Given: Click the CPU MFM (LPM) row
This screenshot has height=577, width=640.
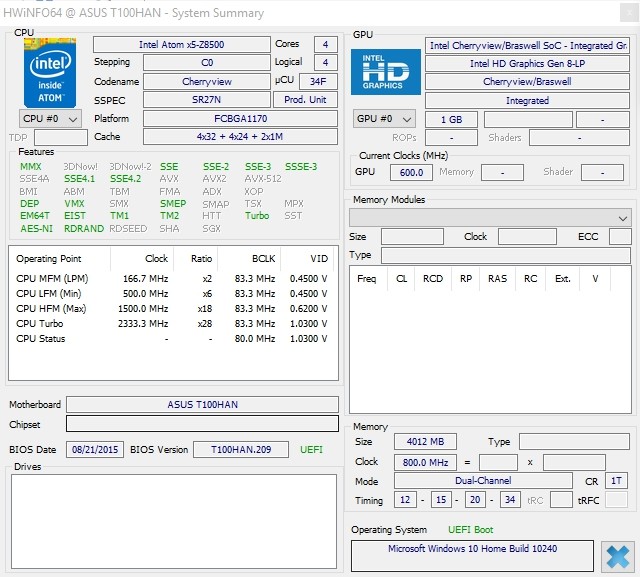Looking at the screenshot, I should click(172, 279).
